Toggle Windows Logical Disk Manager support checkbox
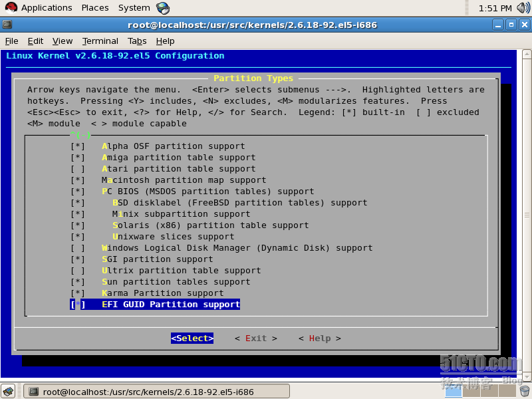 (78, 248)
